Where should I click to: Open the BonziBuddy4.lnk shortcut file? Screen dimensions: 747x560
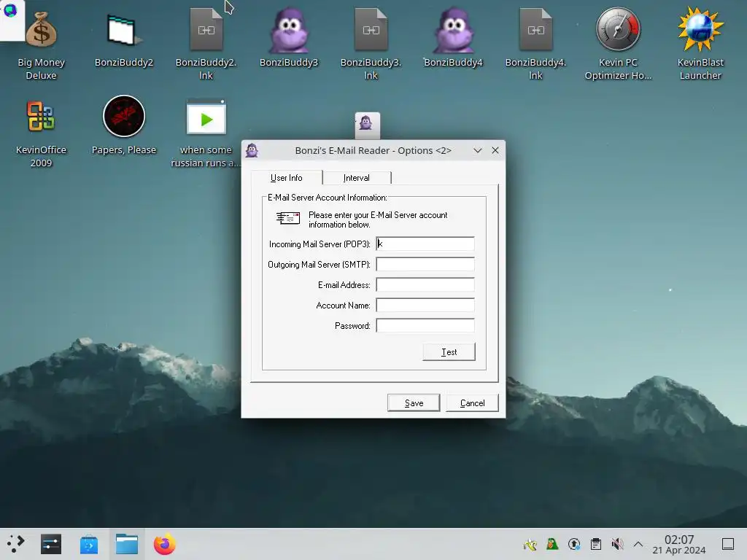pos(536,29)
